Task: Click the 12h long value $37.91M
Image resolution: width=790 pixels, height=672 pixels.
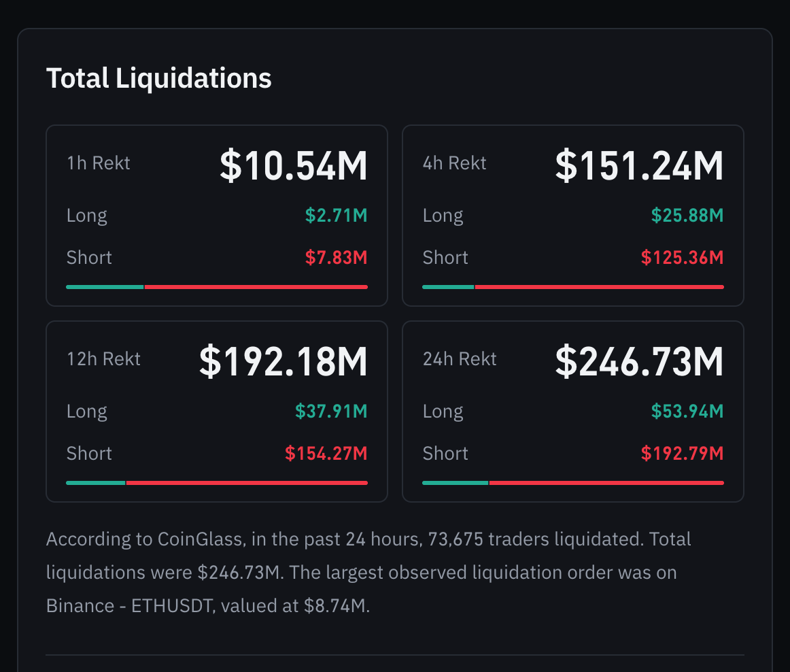Action: (x=331, y=411)
